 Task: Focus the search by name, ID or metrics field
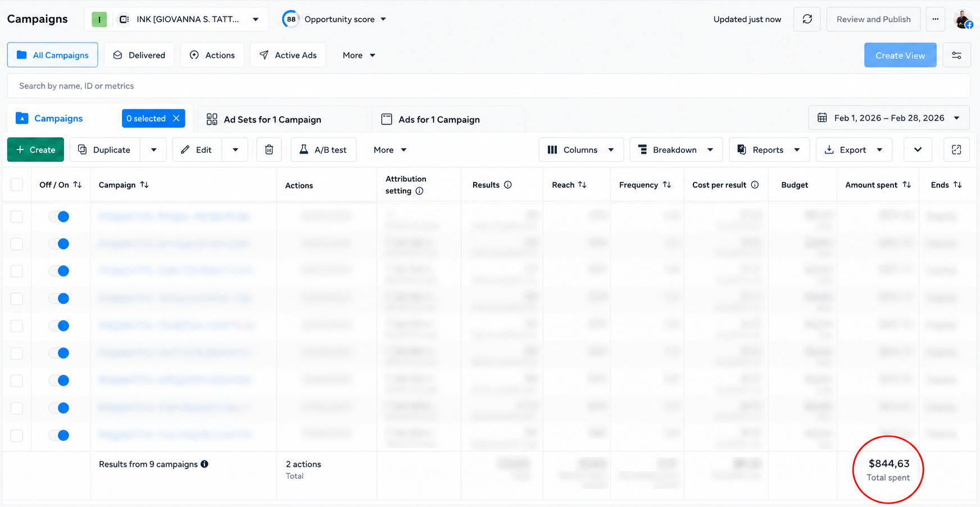tap(489, 86)
